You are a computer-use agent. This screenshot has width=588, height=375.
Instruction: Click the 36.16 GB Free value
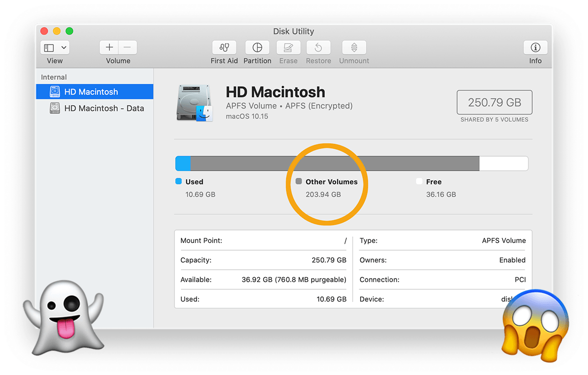[441, 194]
